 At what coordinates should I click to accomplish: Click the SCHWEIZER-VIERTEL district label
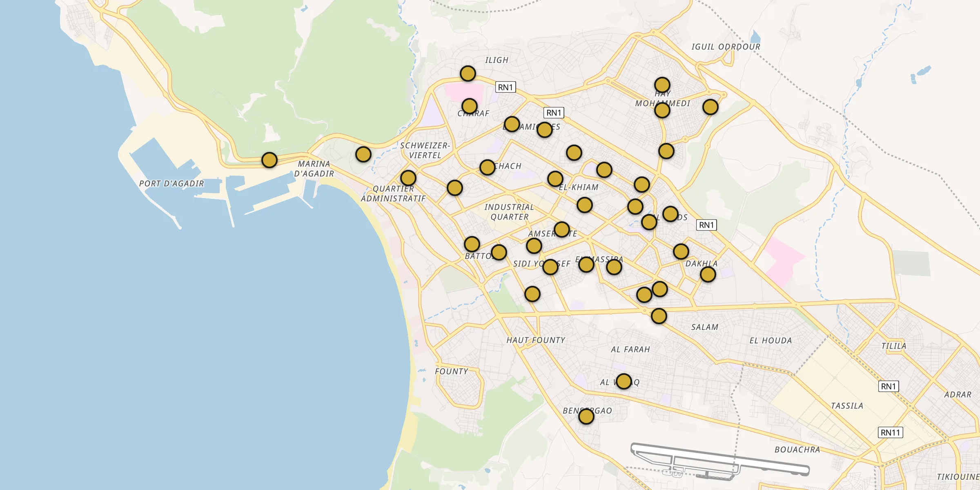[x=425, y=150]
